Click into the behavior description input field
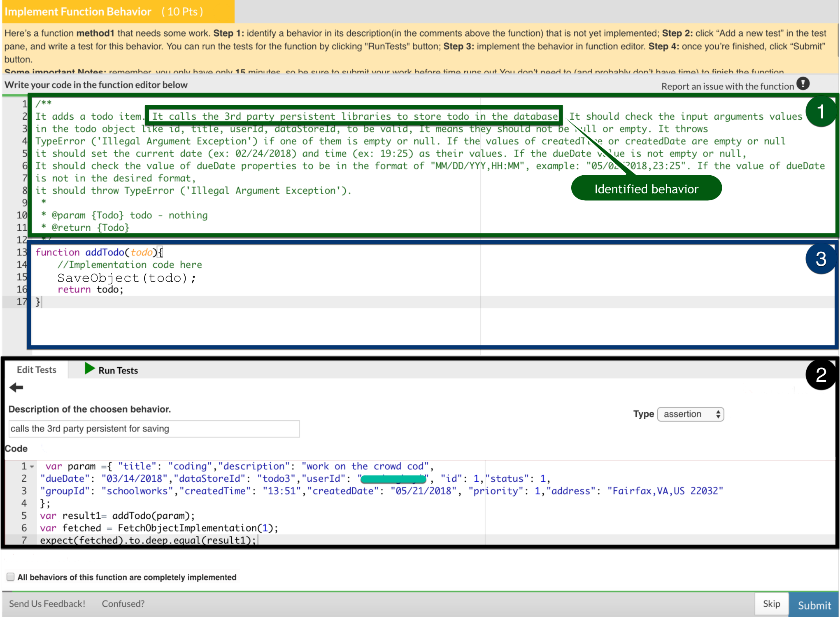Image resolution: width=840 pixels, height=617 pixels. coord(154,429)
